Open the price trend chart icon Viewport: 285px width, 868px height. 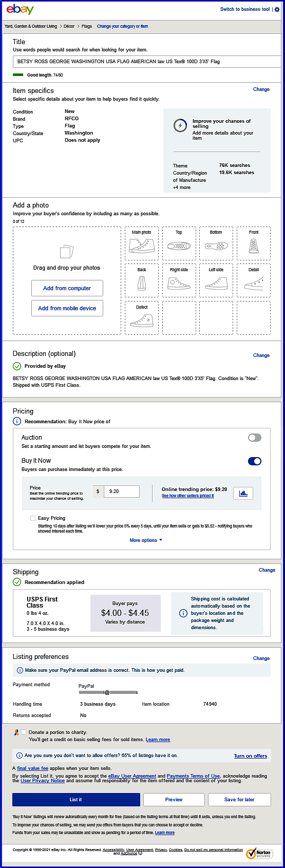click(x=243, y=493)
